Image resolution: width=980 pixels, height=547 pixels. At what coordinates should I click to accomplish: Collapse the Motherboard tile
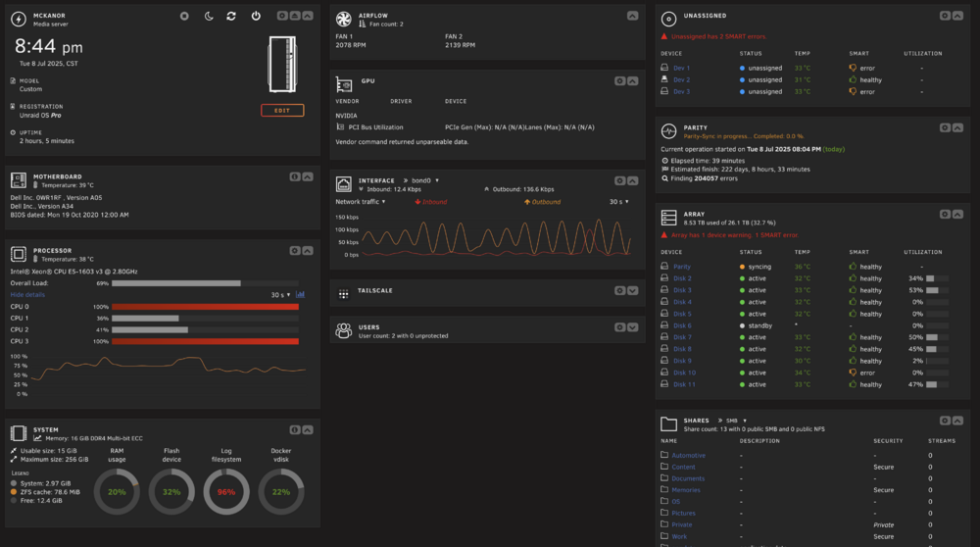click(x=308, y=176)
